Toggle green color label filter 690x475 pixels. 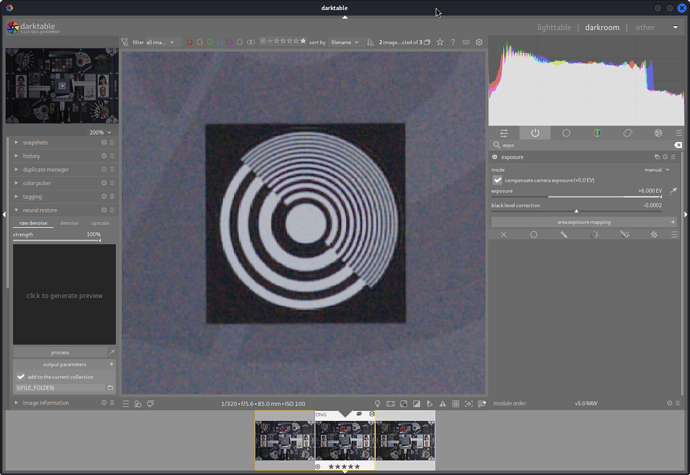210,42
